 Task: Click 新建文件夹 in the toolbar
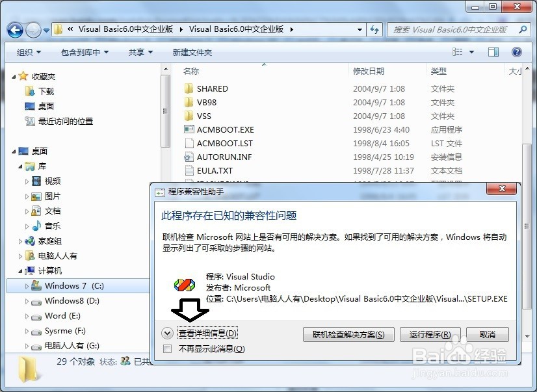click(x=192, y=52)
